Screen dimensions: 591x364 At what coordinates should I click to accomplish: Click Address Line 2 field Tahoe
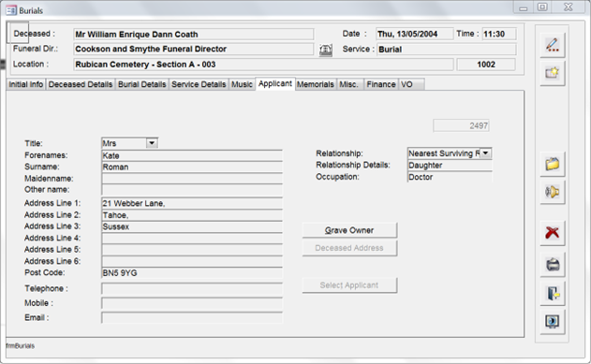[x=192, y=215]
